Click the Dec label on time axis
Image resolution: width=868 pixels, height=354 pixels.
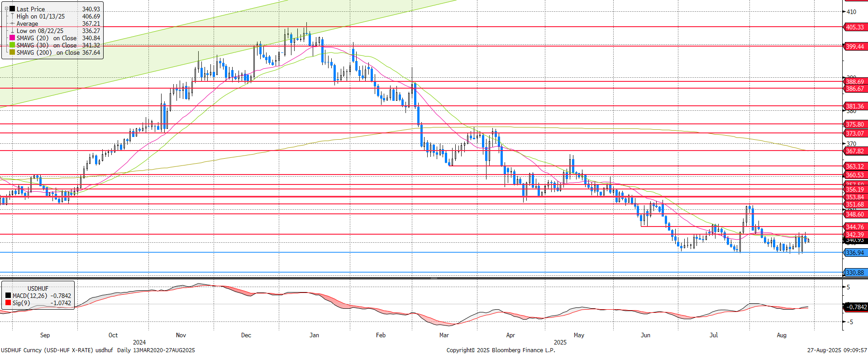246,335
